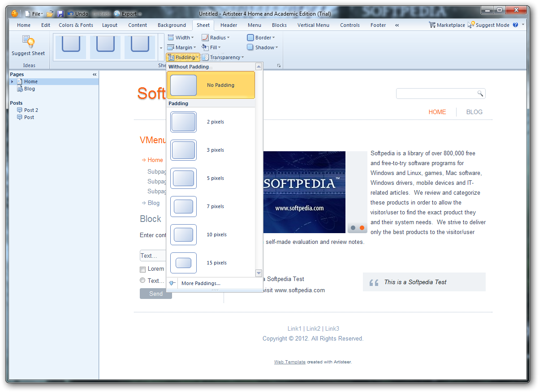Image resolution: width=539 pixels, height=392 pixels.
Task: Open the Margin dropdown
Action: point(182,47)
